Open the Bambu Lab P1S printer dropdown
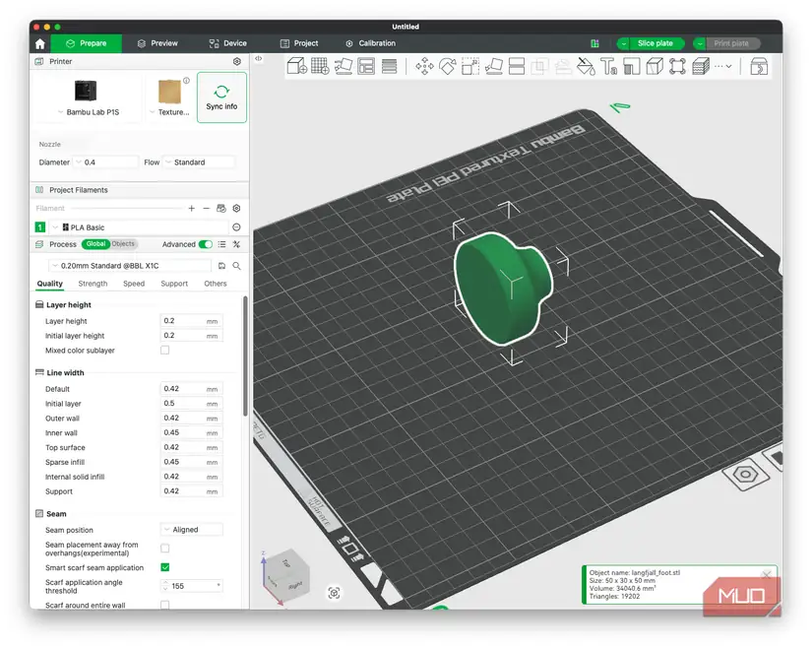 [x=88, y=112]
